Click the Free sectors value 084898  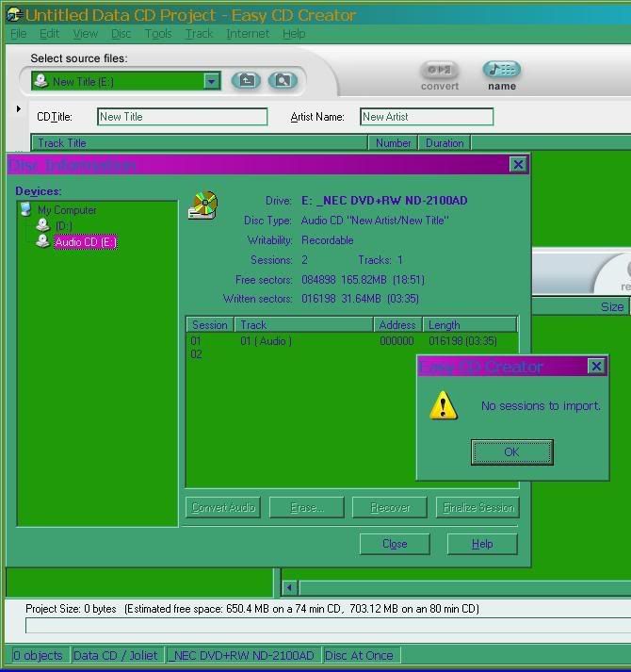tap(318, 280)
